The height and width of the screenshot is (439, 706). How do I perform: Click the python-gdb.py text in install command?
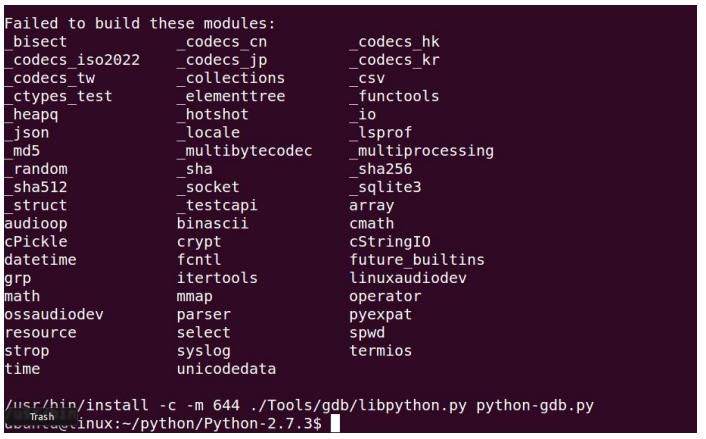[x=535, y=406]
